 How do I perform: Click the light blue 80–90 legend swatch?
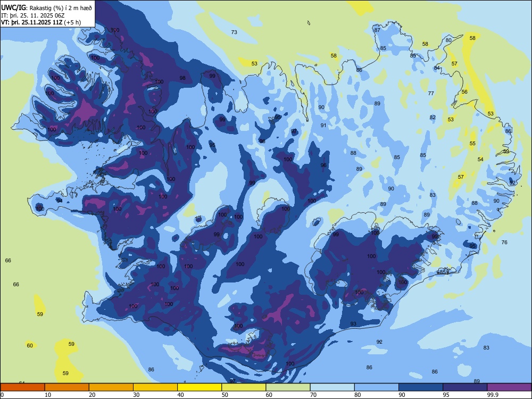click(377, 387)
